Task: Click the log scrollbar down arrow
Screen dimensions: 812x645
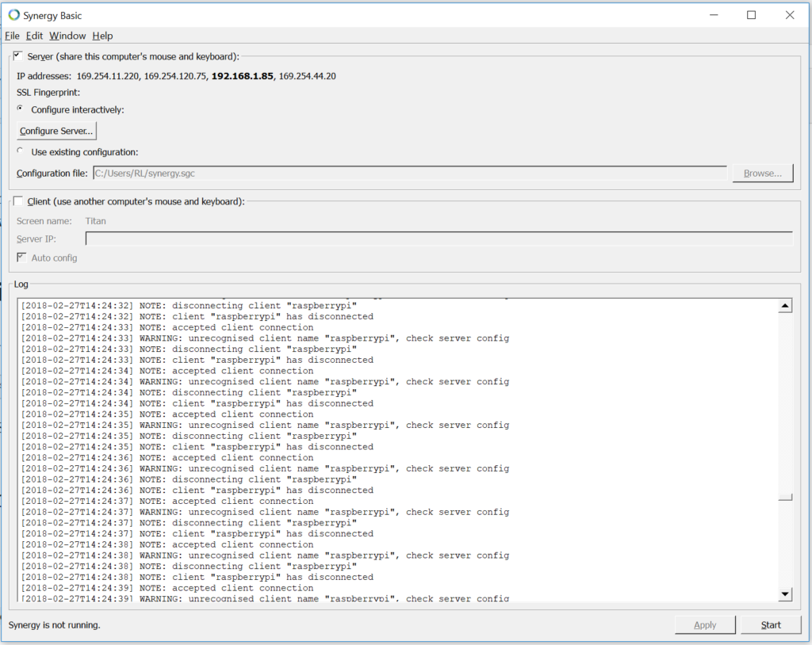Action: [x=785, y=594]
